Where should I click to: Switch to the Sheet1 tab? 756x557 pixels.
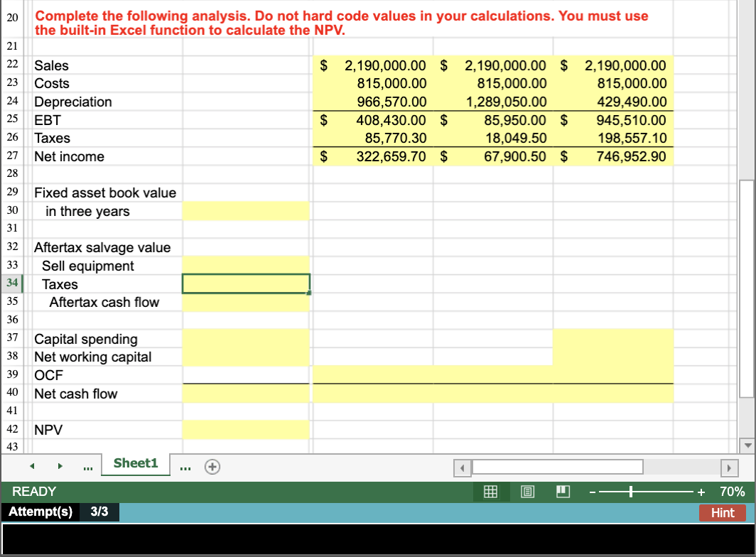point(135,463)
